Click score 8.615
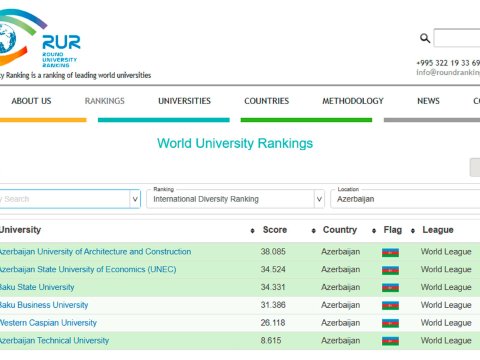This screenshot has width=480, height=360. [271, 340]
